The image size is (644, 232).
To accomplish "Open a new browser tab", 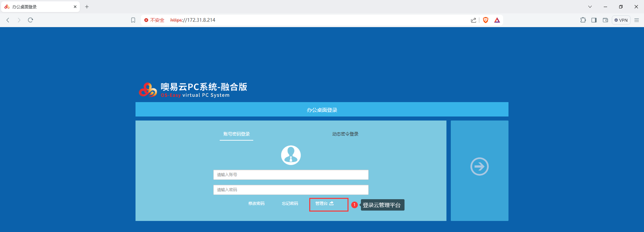I will click(87, 7).
